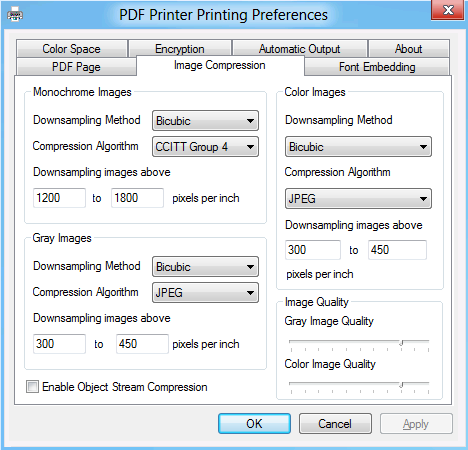Select the Font Embedding tab
This screenshot has width=468, height=450.
[x=377, y=67]
